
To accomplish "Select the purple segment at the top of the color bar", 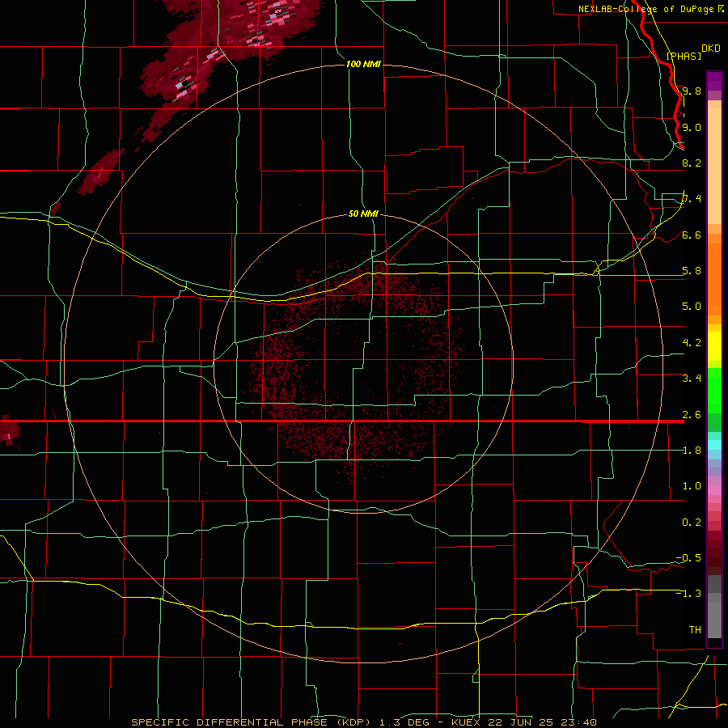I will [x=714, y=81].
